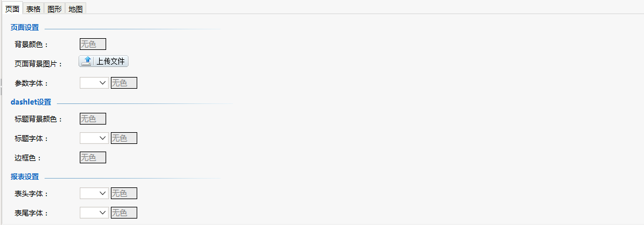Click the upload icon beside 上传文件
644x225 pixels.
[86, 61]
